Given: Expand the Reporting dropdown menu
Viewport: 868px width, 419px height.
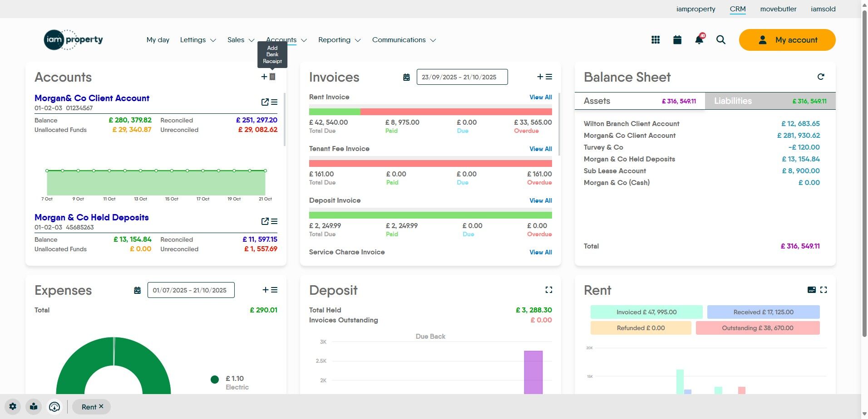Looking at the screenshot, I should [x=340, y=40].
